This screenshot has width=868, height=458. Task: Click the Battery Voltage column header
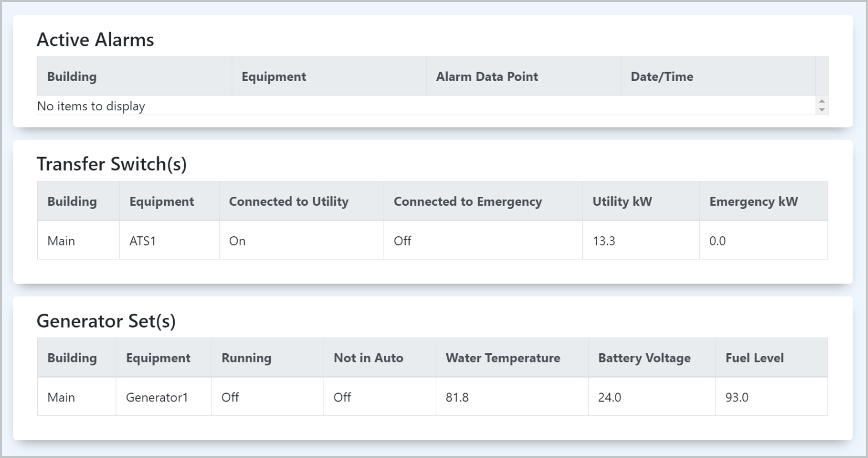click(644, 358)
